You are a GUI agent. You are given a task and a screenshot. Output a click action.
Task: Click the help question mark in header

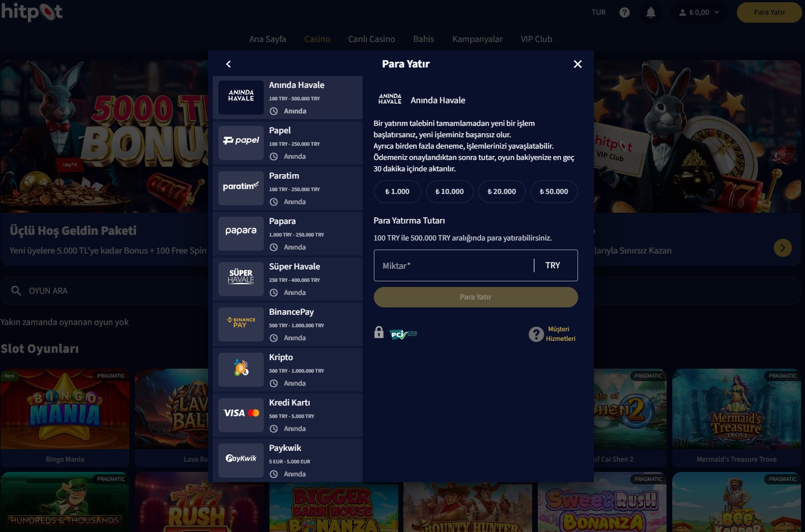tap(625, 12)
